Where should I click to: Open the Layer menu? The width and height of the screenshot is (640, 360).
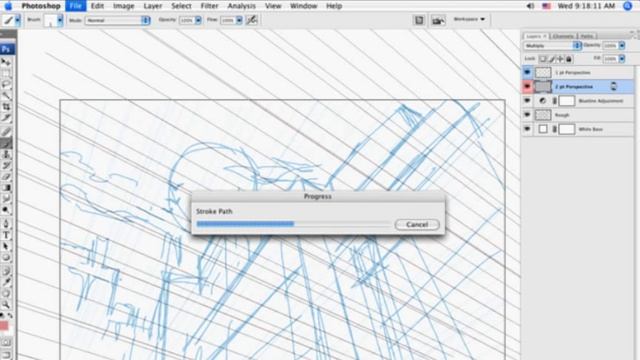(x=153, y=6)
